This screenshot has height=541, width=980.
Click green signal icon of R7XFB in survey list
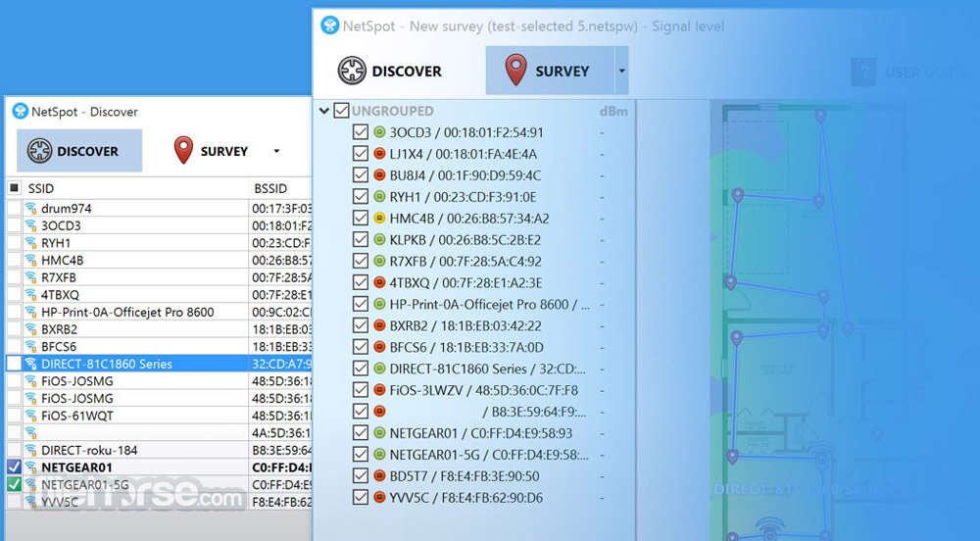click(378, 261)
